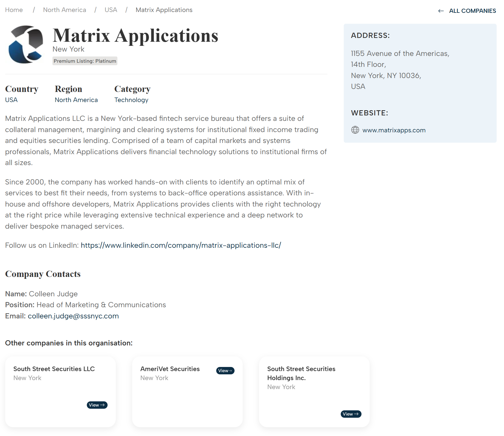This screenshot has height=436, width=504.
Task: Click the Matrix Applications logo image
Action: coord(26,44)
